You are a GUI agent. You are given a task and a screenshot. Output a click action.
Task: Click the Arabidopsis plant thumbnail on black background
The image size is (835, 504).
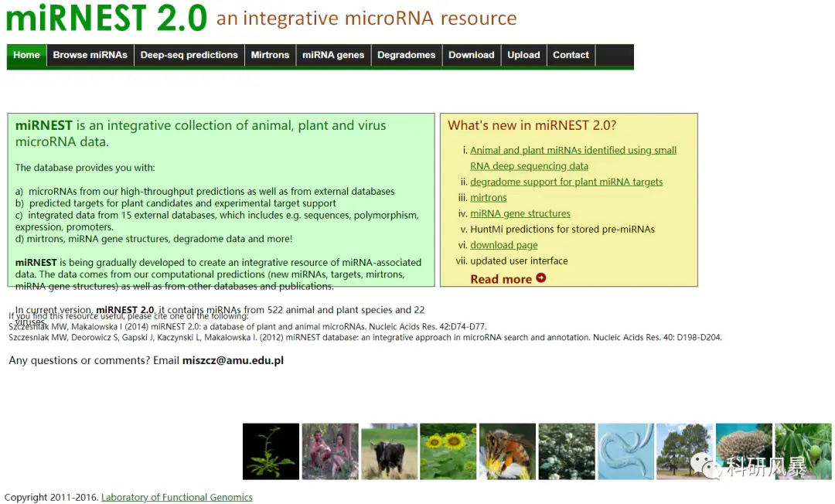271,451
